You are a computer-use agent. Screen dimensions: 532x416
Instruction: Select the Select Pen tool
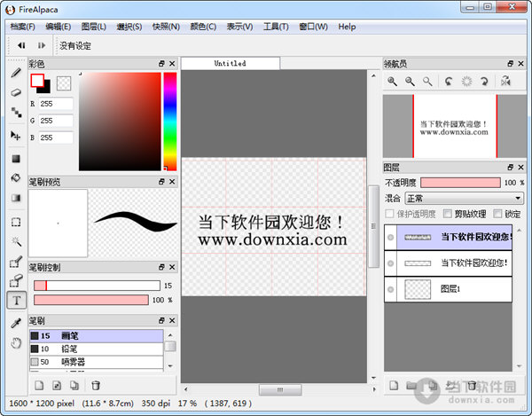pos(16,262)
